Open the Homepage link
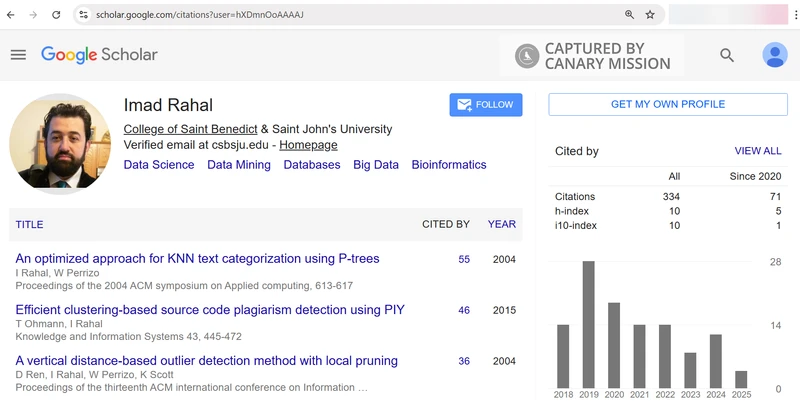The height and width of the screenshot is (401, 800). tap(308, 145)
